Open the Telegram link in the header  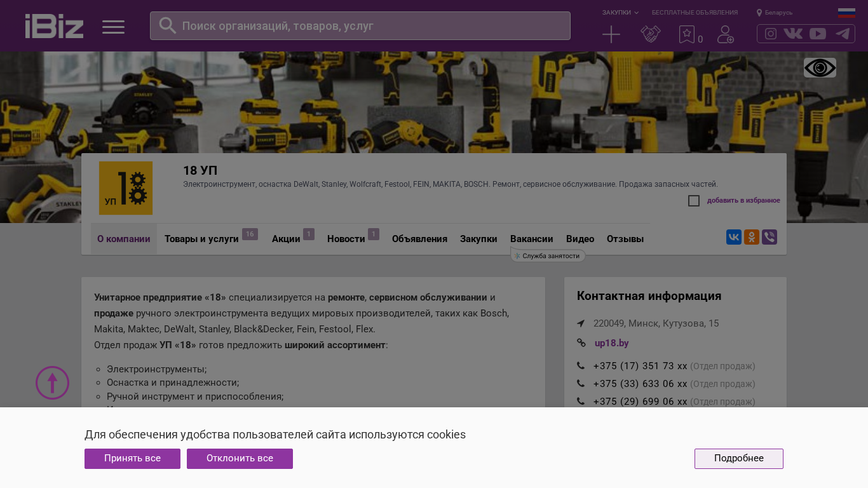(x=843, y=34)
